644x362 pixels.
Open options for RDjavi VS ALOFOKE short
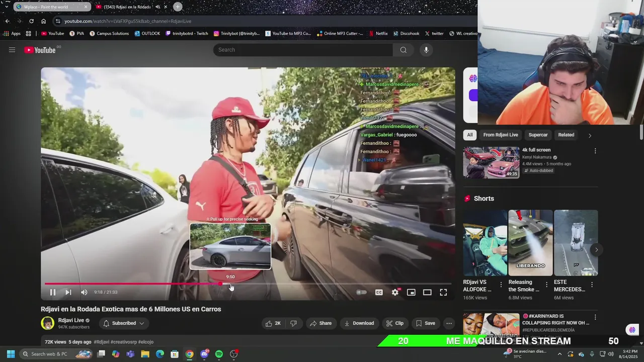[501, 285]
